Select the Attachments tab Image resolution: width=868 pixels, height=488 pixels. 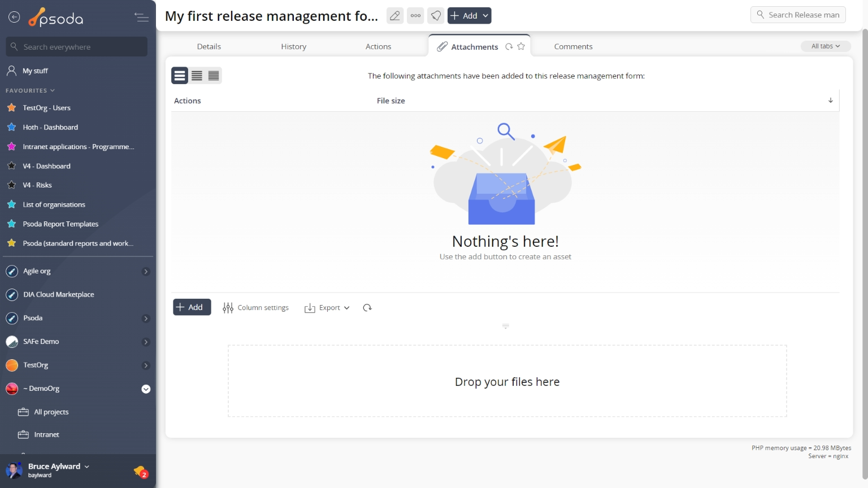(474, 47)
